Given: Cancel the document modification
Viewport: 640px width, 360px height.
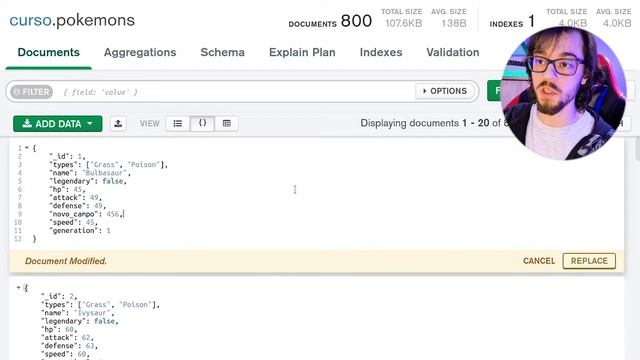Looking at the screenshot, I should pyautogui.click(x=539, y=261).
